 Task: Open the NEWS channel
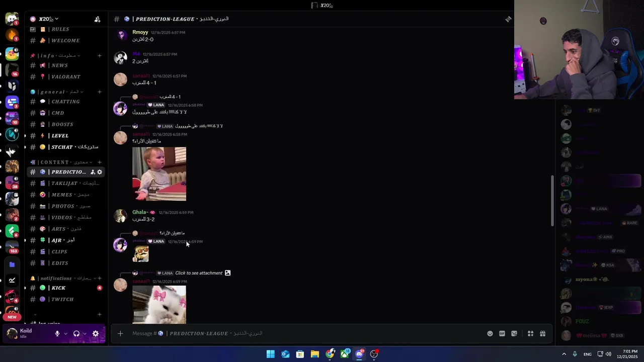point(65,65)
